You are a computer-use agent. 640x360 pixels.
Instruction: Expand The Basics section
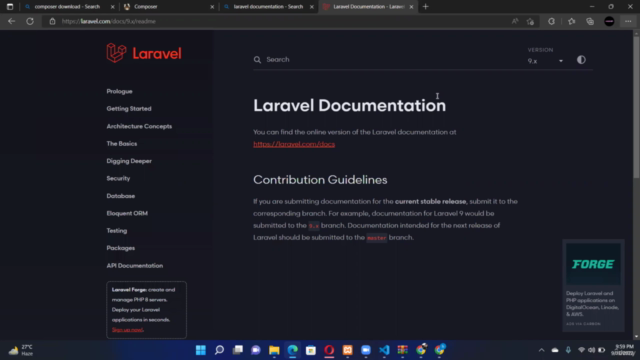tap(122, 144)
